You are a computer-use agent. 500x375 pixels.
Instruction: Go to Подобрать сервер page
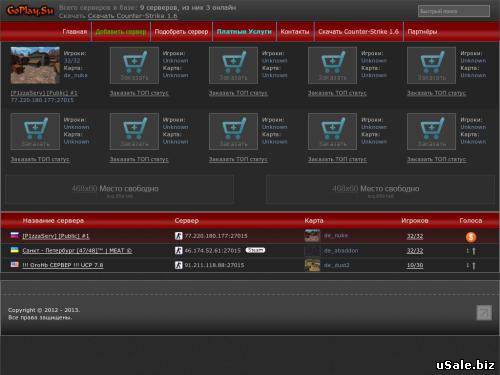click(181, 32)
